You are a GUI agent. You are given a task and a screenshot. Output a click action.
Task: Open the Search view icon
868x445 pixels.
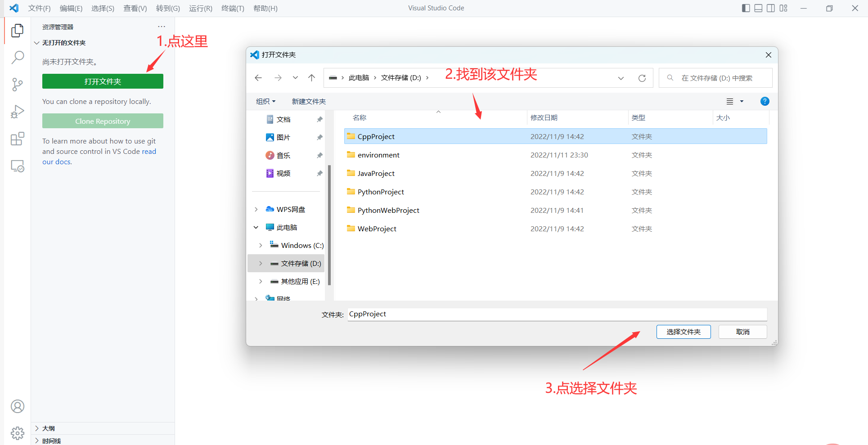pos(17,57)
